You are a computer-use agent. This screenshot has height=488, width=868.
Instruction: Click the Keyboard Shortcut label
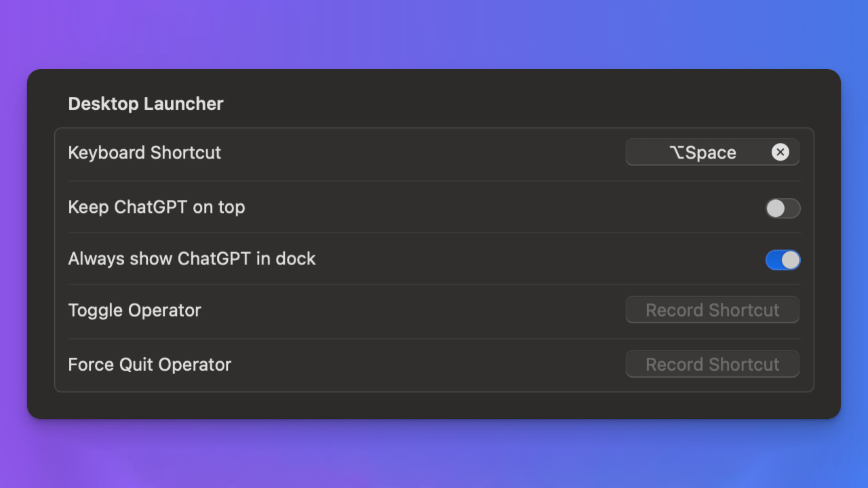[x=144, y=152]
